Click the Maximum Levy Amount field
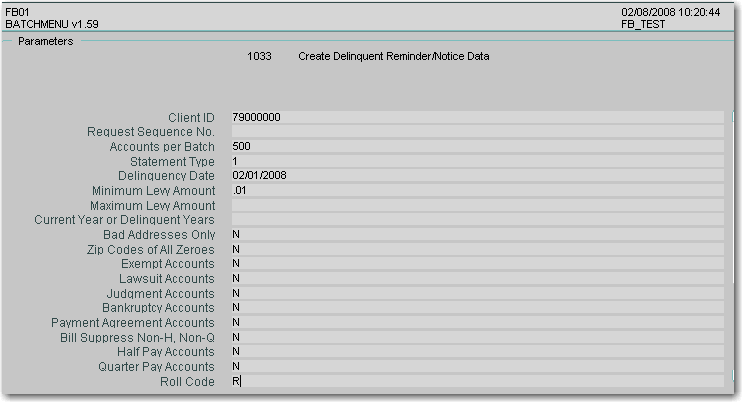The image size is (742, 402). (476, 206)
